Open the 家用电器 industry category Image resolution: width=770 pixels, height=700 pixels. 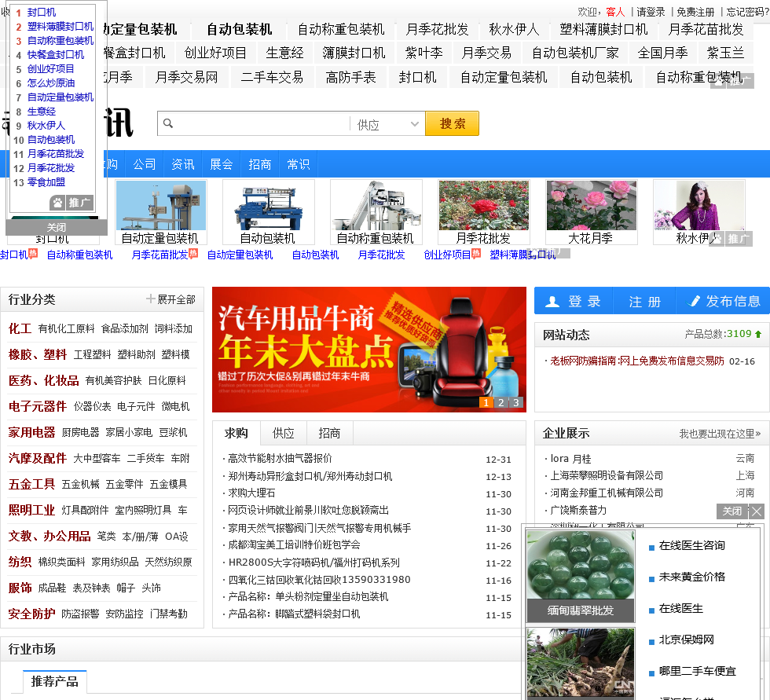click(x=31, y=432)
